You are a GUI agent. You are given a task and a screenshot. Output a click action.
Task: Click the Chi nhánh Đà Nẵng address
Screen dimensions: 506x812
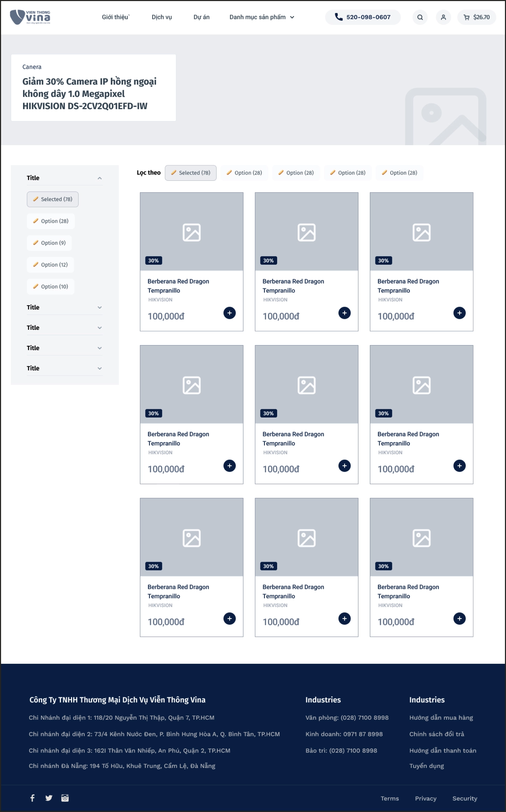(122, 766)
